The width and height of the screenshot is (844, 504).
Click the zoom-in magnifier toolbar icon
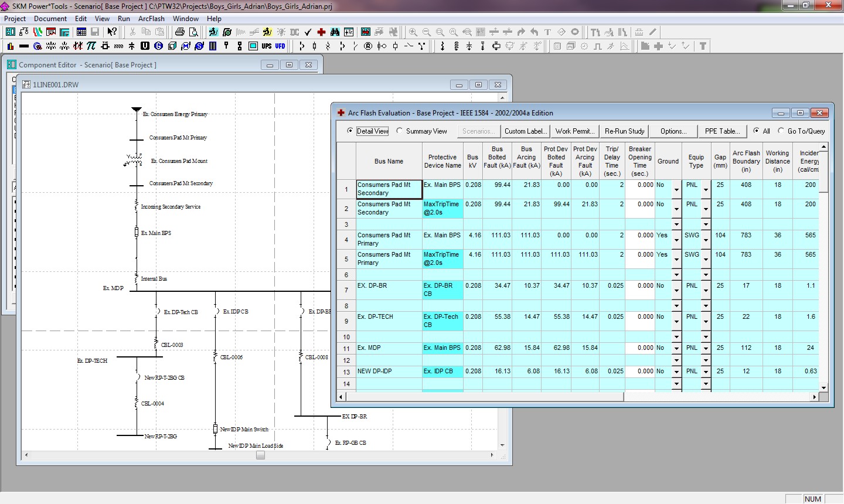coord(413,32)
